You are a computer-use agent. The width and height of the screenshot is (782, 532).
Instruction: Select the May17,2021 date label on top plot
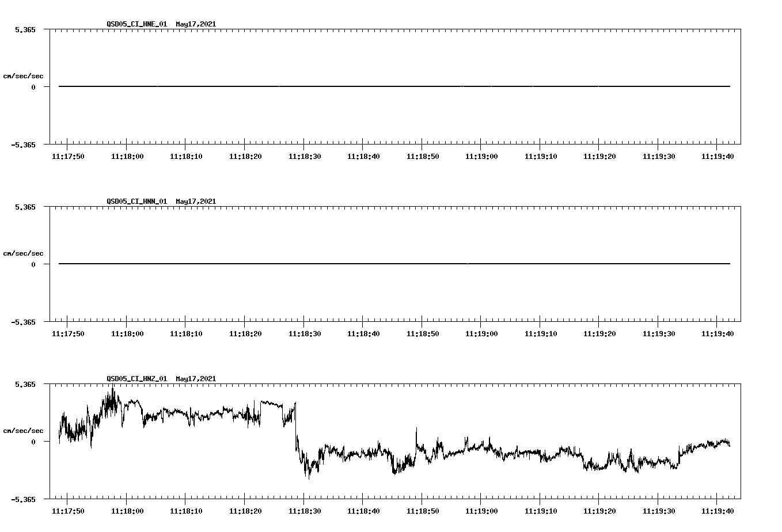(x=196, y=25)
